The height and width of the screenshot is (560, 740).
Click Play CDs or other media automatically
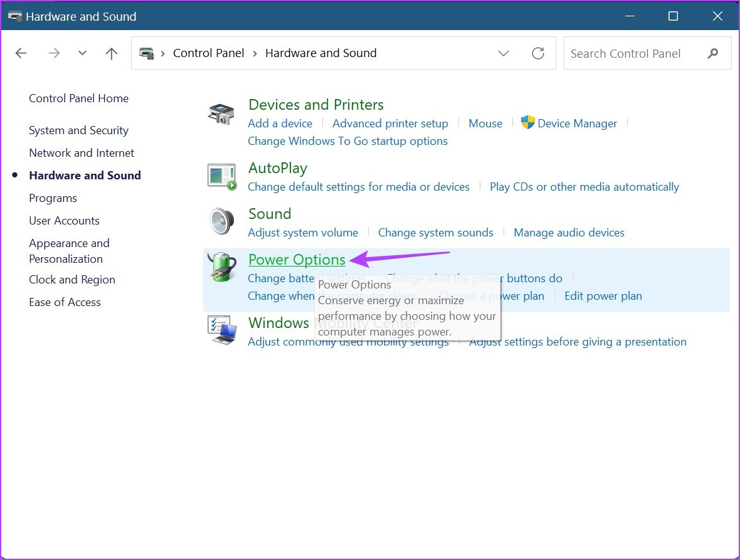click(584, 187)
